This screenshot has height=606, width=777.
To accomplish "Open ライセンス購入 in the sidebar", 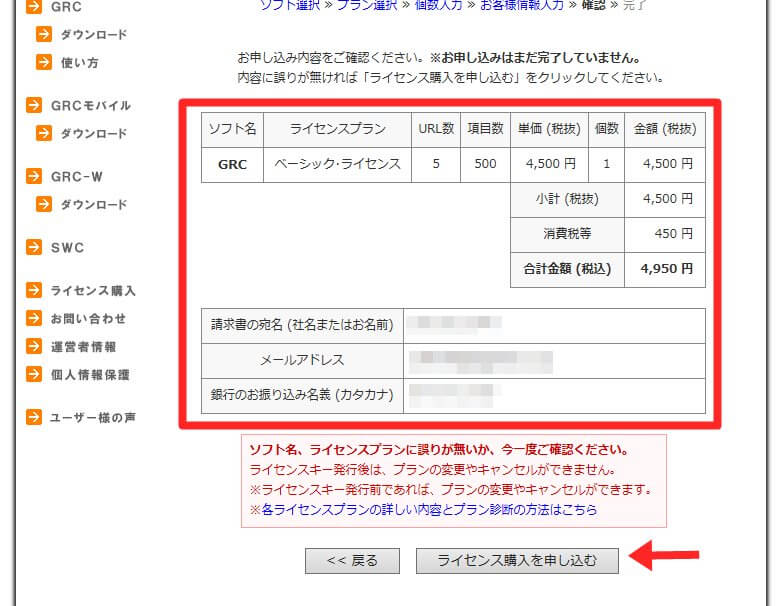I will (x=93, y=290).
